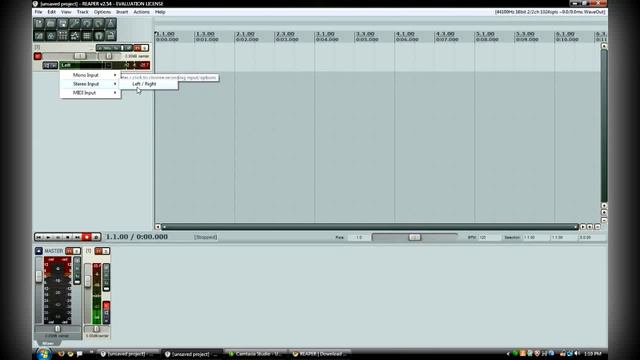Toggle envelope points toolbar icon
Screen dimensions: 640x360
coord(75,36)
